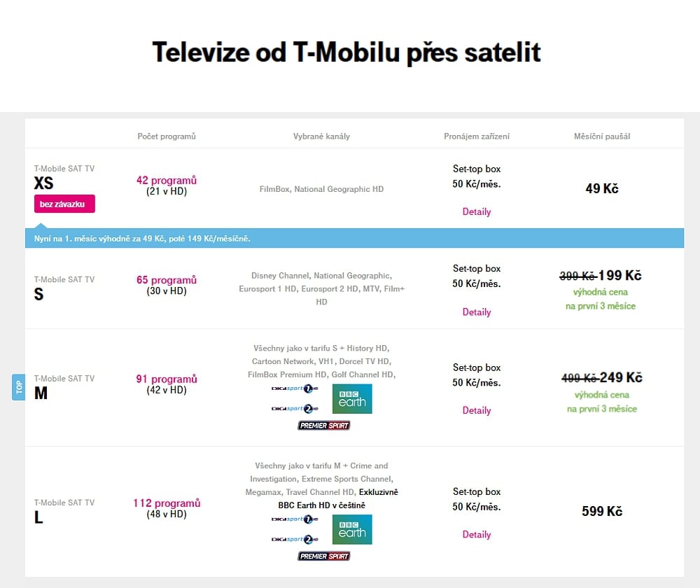Open Detaily for the S tariff set-top box

click(x=477, y=312)
